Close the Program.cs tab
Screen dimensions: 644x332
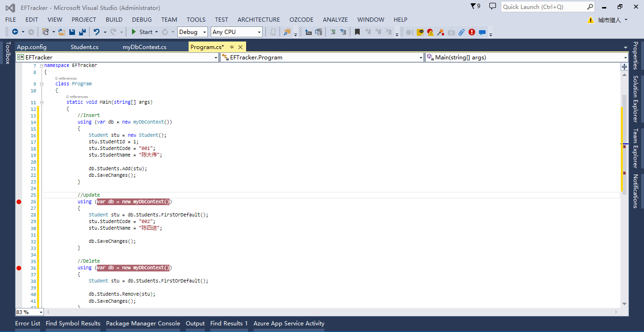(240, 47)
